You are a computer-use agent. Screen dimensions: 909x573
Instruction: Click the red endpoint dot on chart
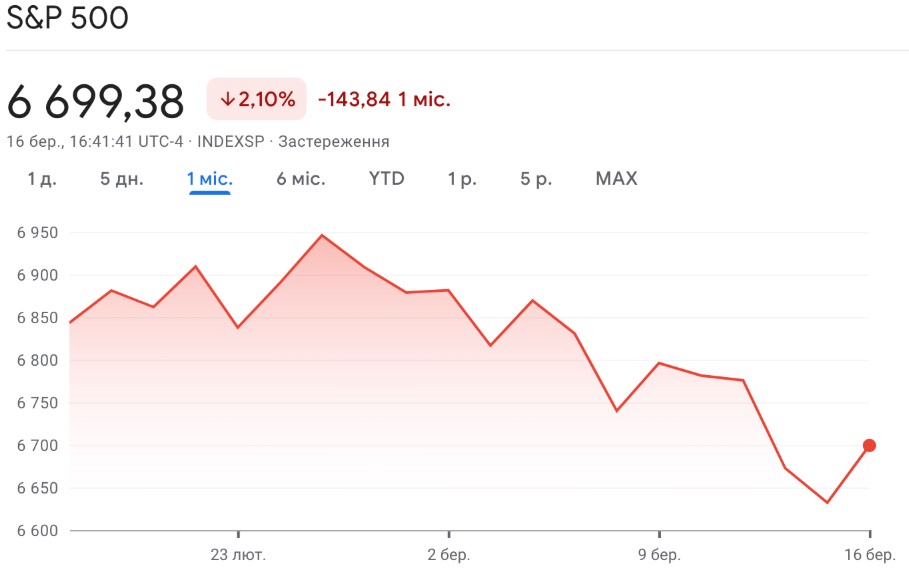point(869,445)
